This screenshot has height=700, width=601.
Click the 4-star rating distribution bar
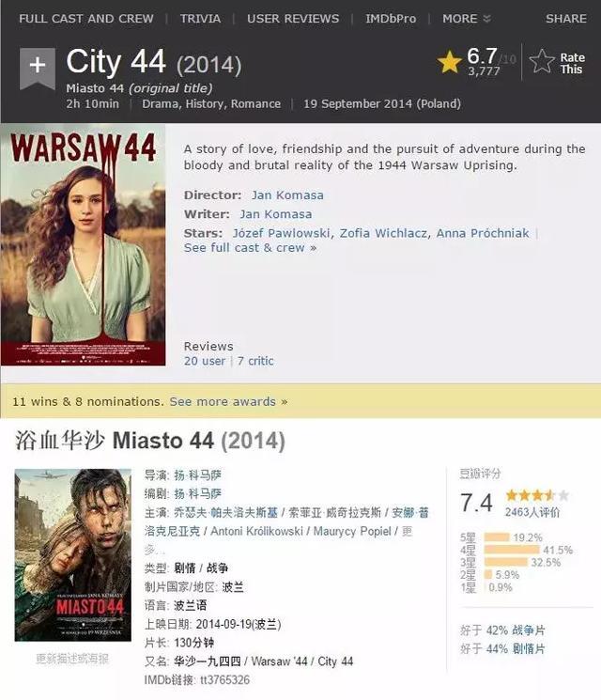(x=512, y=549)
